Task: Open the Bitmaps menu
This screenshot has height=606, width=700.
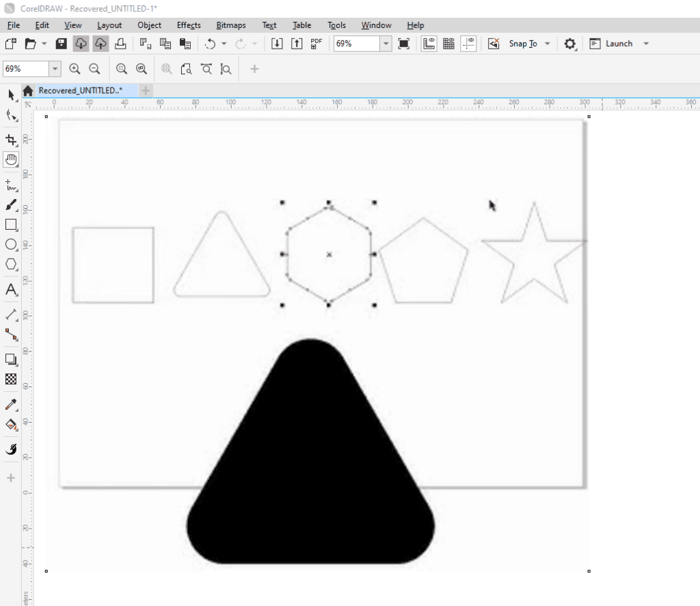Action: [x=230, y=25]
